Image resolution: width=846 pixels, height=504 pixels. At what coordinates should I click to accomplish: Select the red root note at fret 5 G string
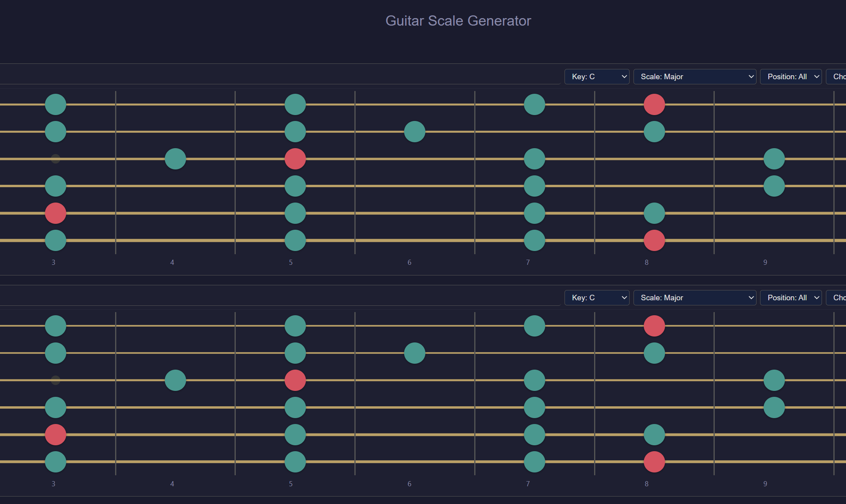click(295, 158)
